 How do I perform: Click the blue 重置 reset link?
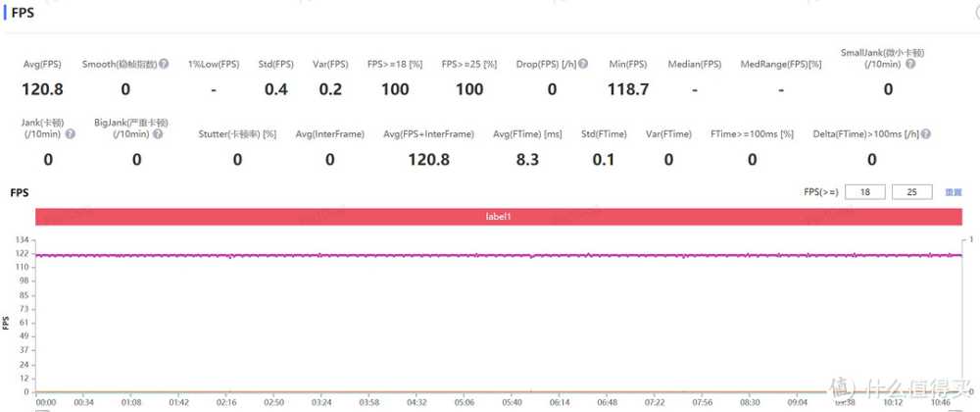click(x=953, y=192)
